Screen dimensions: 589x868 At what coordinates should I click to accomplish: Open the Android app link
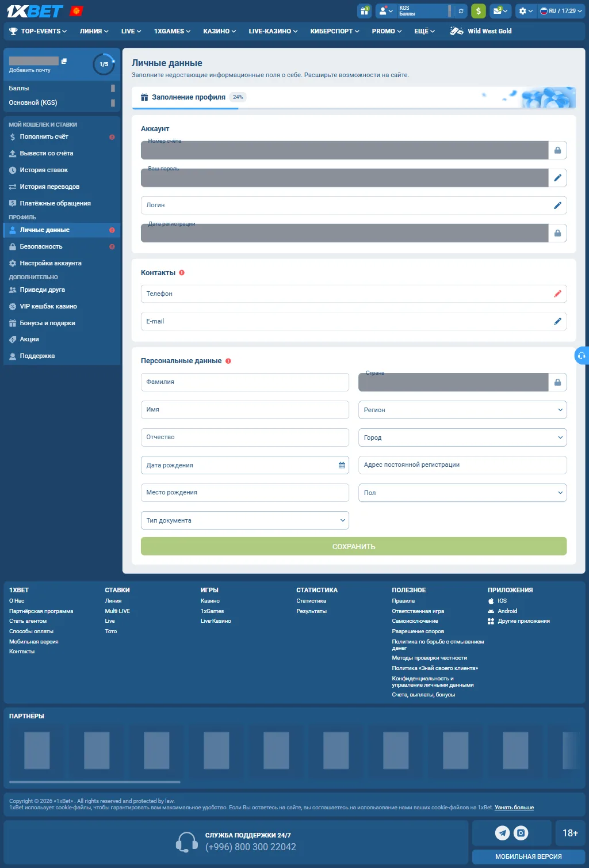(503, 611)
